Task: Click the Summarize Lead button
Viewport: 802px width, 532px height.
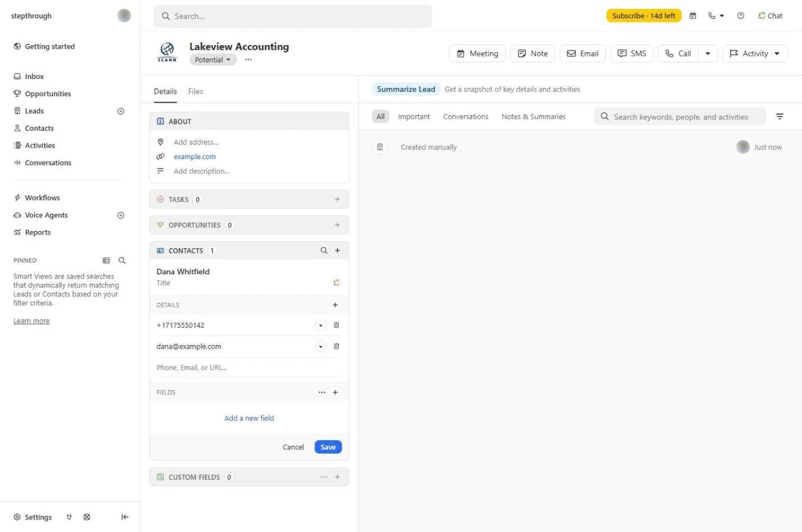Action: click(x=406, y=90)
